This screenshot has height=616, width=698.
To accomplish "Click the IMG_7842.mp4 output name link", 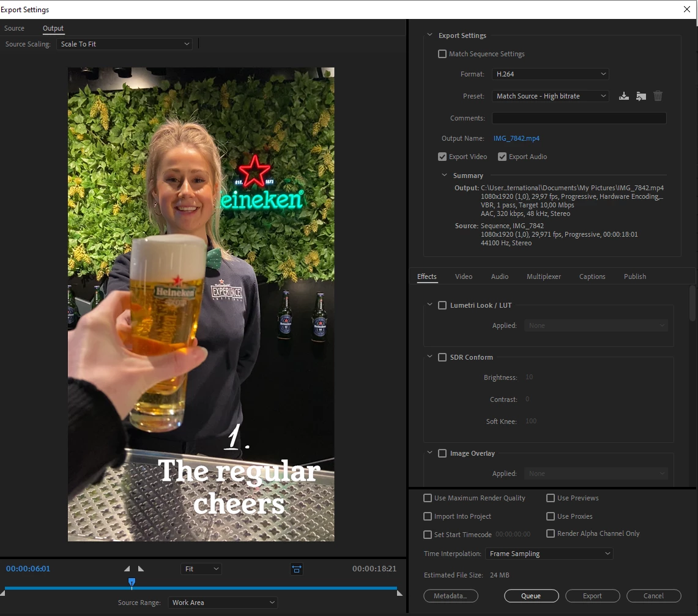I will 516,138.
